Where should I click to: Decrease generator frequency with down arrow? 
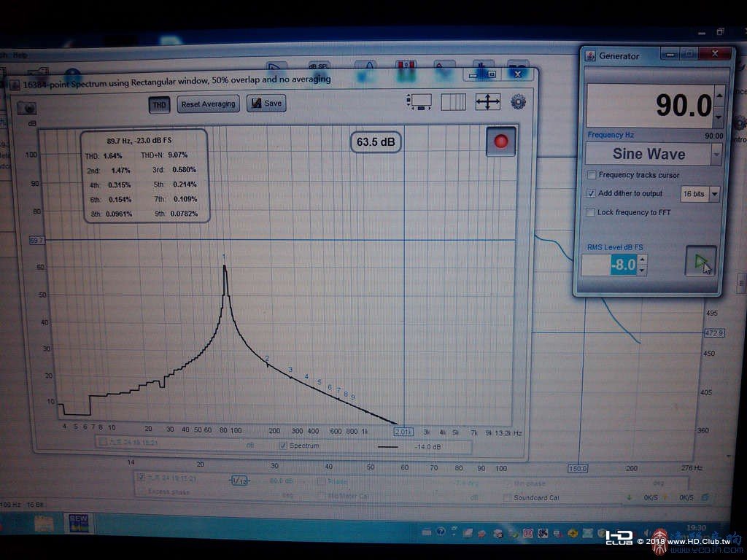click(719, 116)
